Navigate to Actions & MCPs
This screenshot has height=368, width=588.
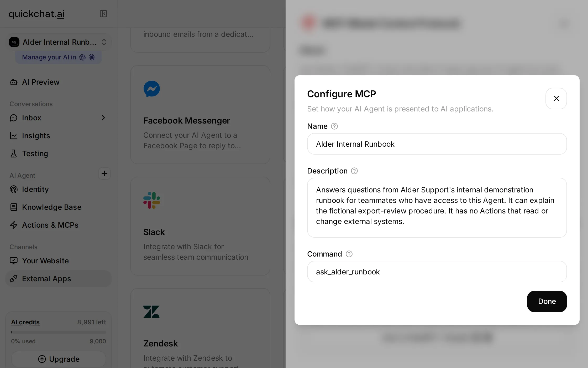coord(58,225)
